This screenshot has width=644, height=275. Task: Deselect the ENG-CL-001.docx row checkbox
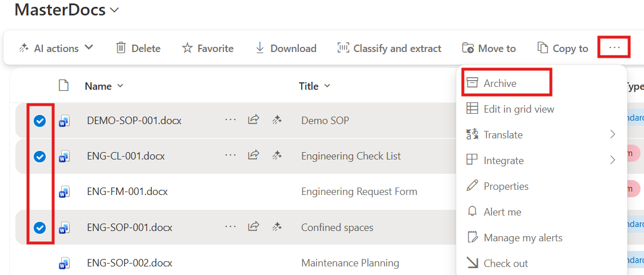click(39, 156)
